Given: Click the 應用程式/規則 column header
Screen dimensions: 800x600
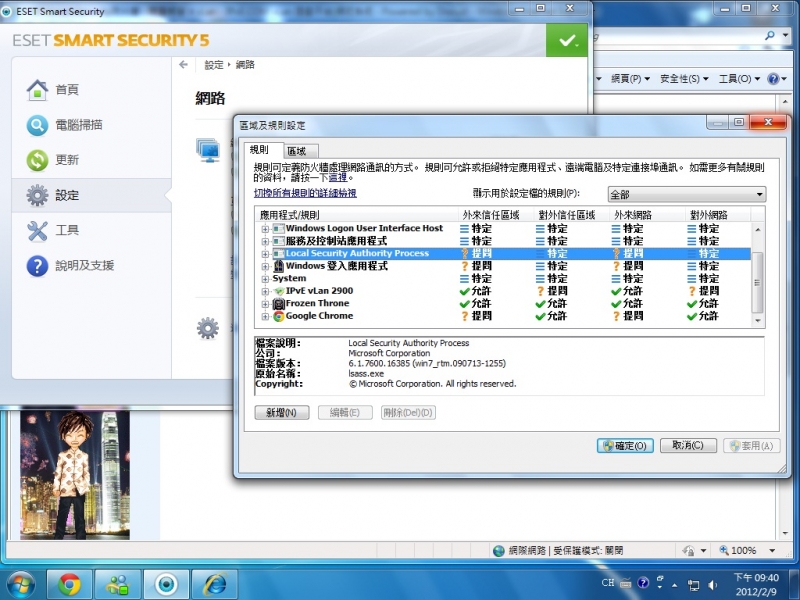Looking at the screenshot, I should (357, 215).
